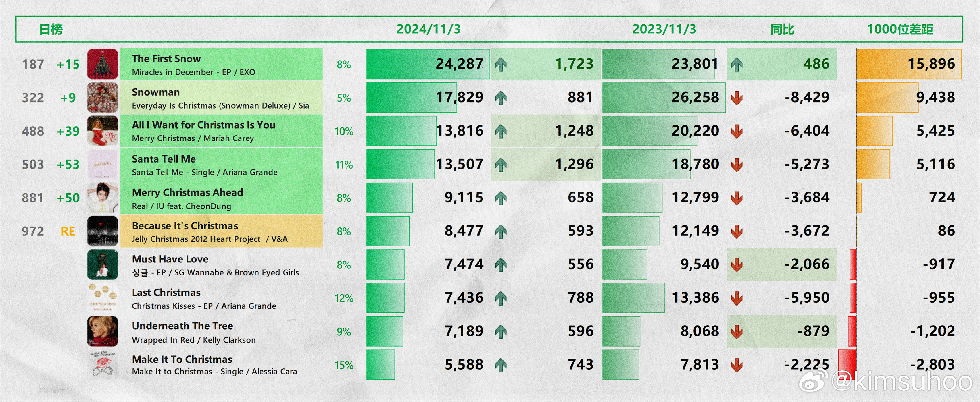Screen dimensions: 980x402
Task: Select the 2024/11/3 column header
Action: [x=428, y=29]
